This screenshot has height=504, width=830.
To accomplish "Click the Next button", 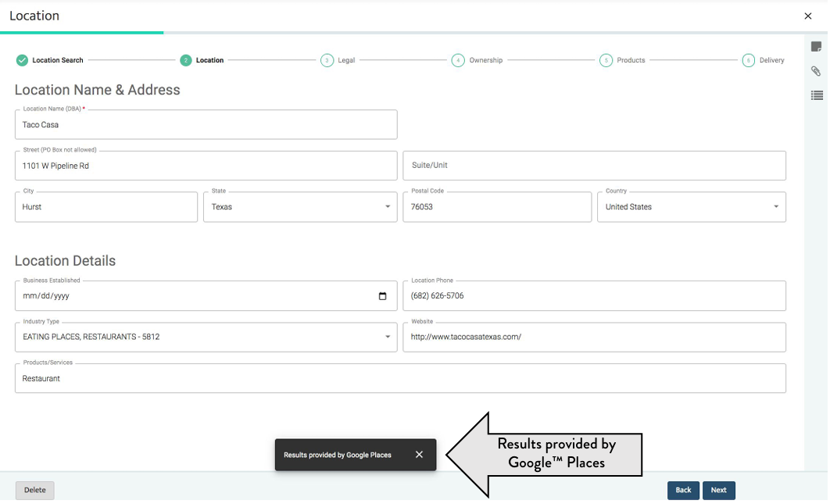I will click(718, 490).
